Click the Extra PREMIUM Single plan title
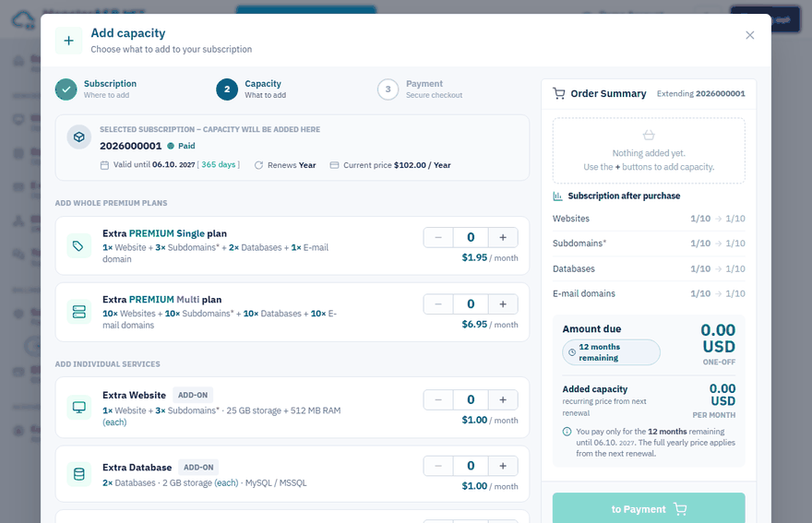The height and width of the screenshot is (523, 812). (164, 233)
